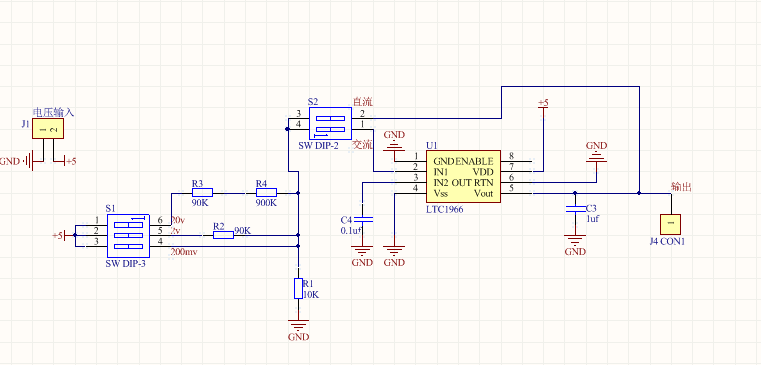The image size is (761, 365).
Task: Click the 电压输入 label above J1
Action: [x=53, y=113]
